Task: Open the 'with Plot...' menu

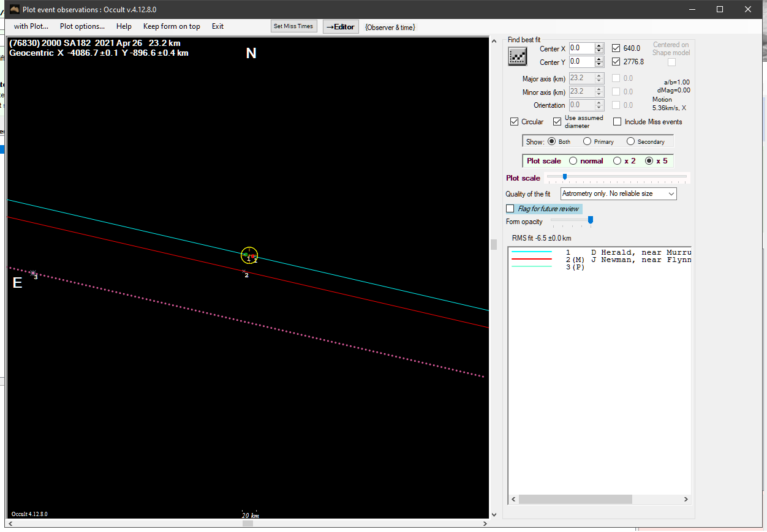Action: pos(31,26)
